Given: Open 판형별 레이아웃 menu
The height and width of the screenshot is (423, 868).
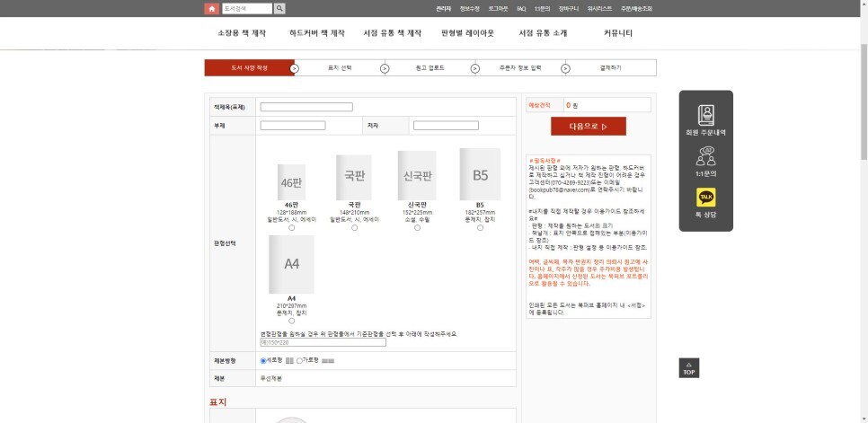Looking at the screenshot, I should click(x=468, y=33).
